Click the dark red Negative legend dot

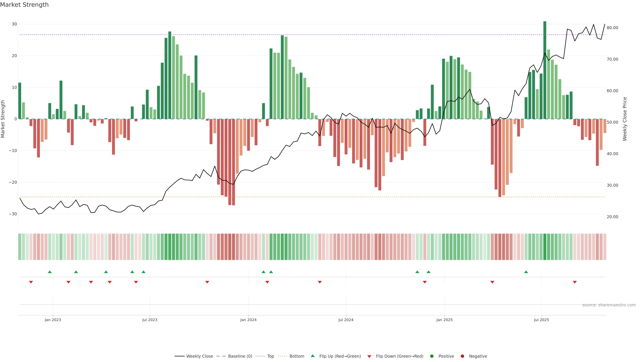[x=462, y=356]
